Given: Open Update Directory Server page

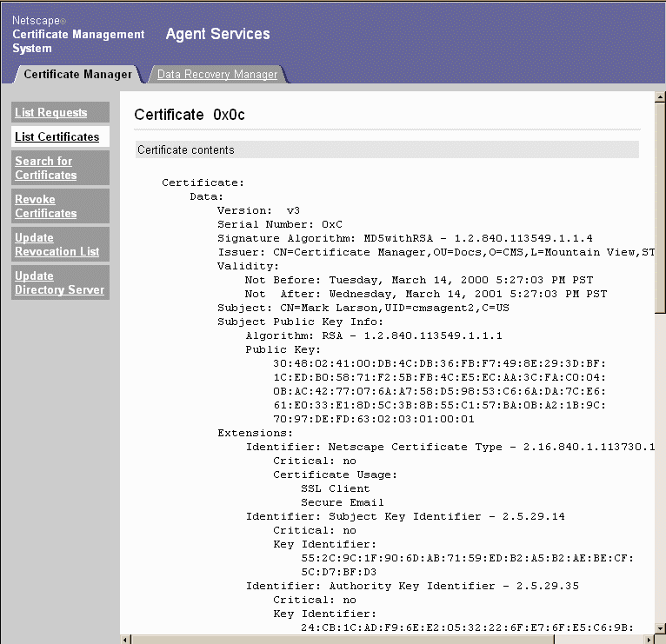Looking at the screenshot, I should pyautogui.click(x=59, y=282).
